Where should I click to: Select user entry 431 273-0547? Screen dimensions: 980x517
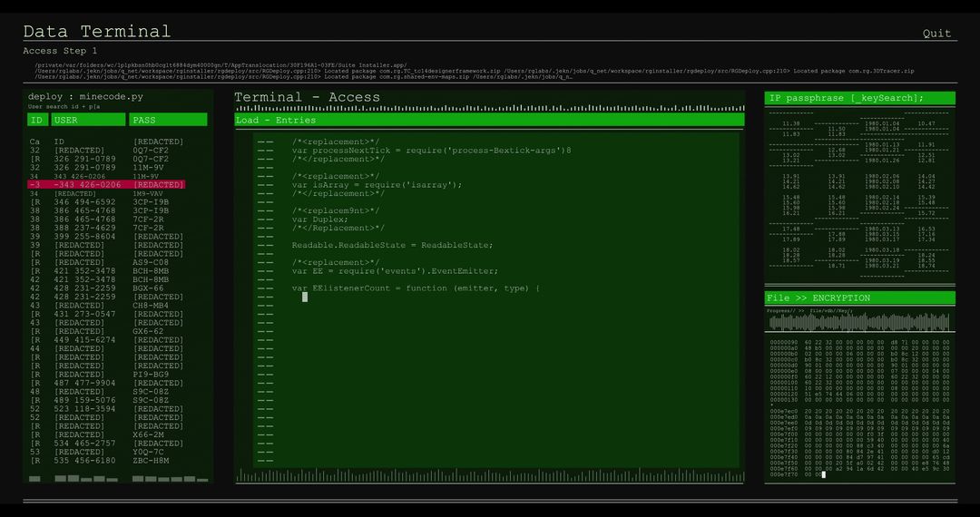[x=84, y=314]
